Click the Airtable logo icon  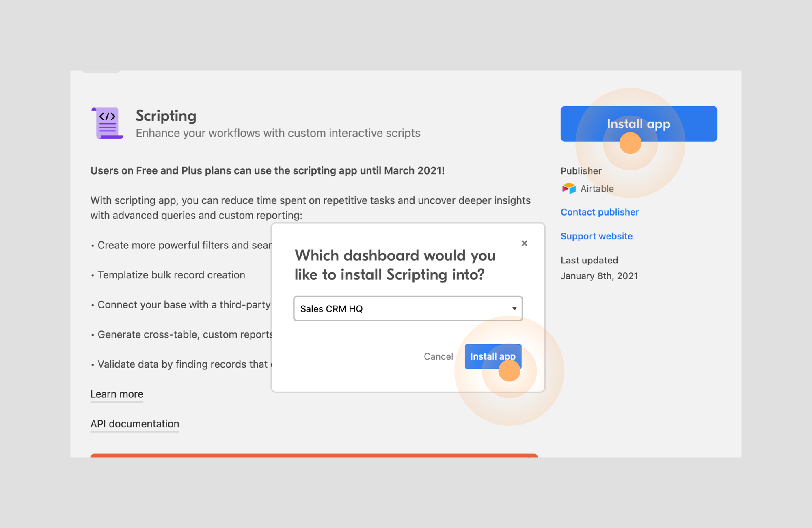click(569, 188)
